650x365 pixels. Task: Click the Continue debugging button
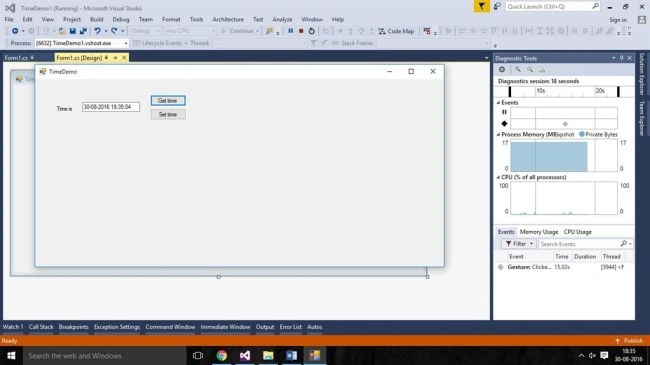[237, 31]
